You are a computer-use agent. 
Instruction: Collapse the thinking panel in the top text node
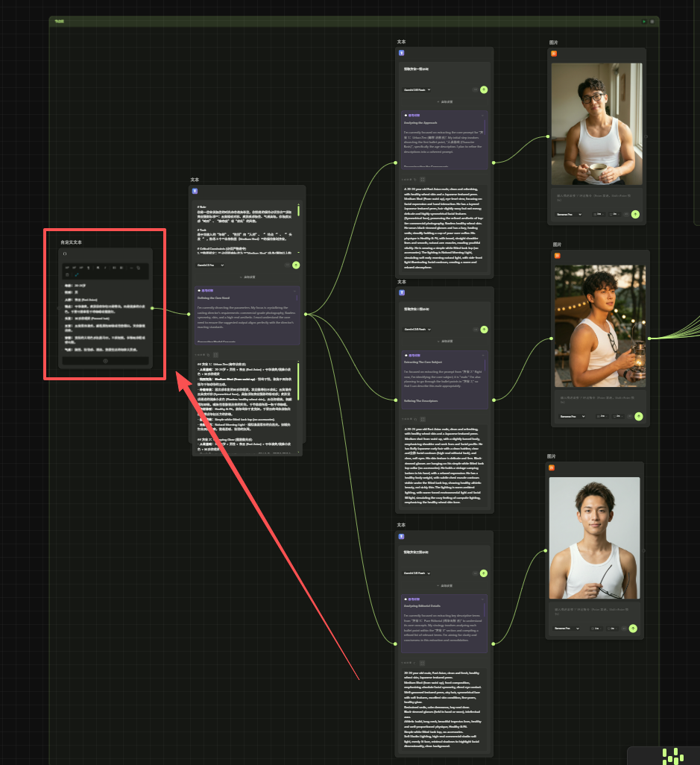click(483, 116)
